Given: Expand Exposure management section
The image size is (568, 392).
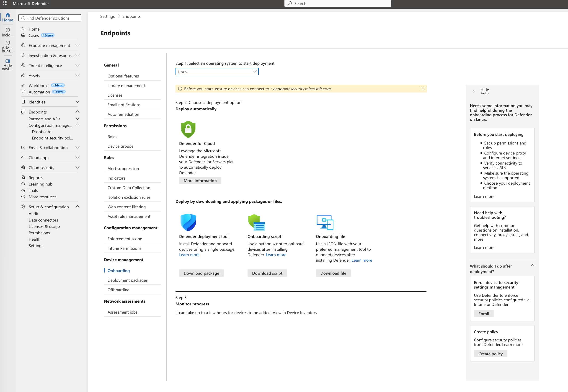Looking at the screenshot, I should 77,45.
